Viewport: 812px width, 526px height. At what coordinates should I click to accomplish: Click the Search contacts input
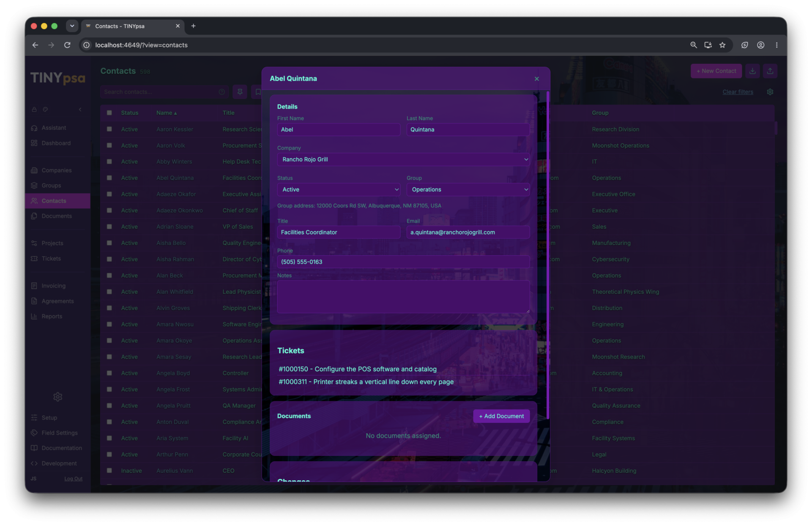coord(164,92)
